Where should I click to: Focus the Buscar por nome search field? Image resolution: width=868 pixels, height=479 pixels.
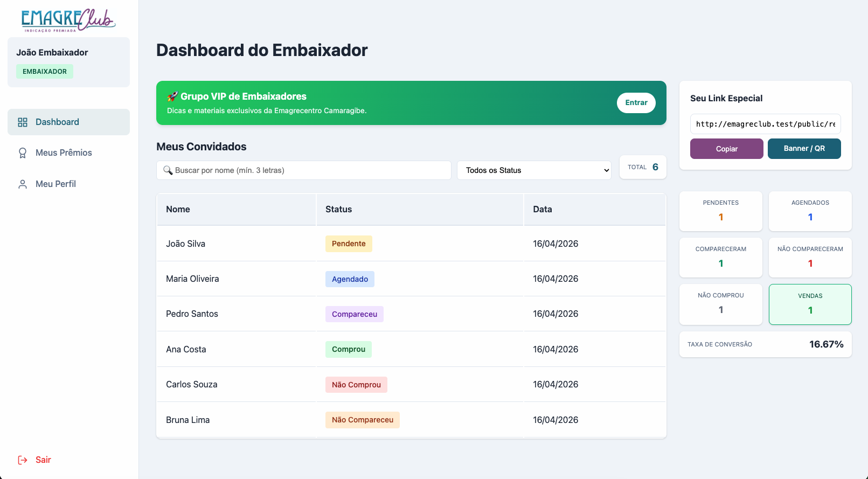point(304,170)
